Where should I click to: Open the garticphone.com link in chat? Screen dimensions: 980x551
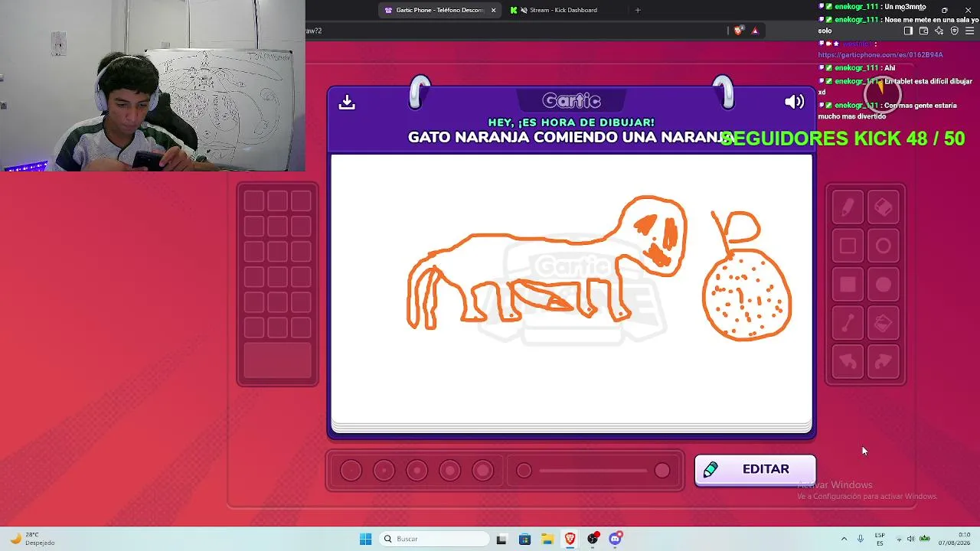880,55
